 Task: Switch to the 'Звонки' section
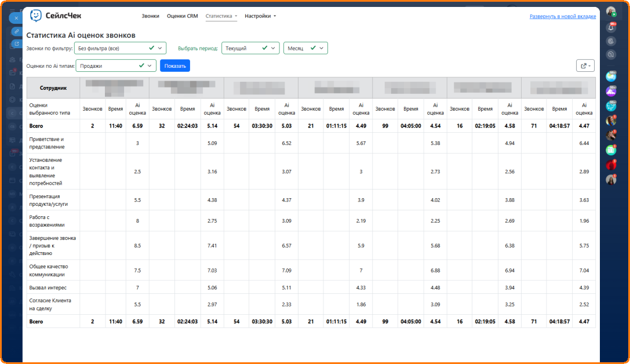click(x=150, y=16)
